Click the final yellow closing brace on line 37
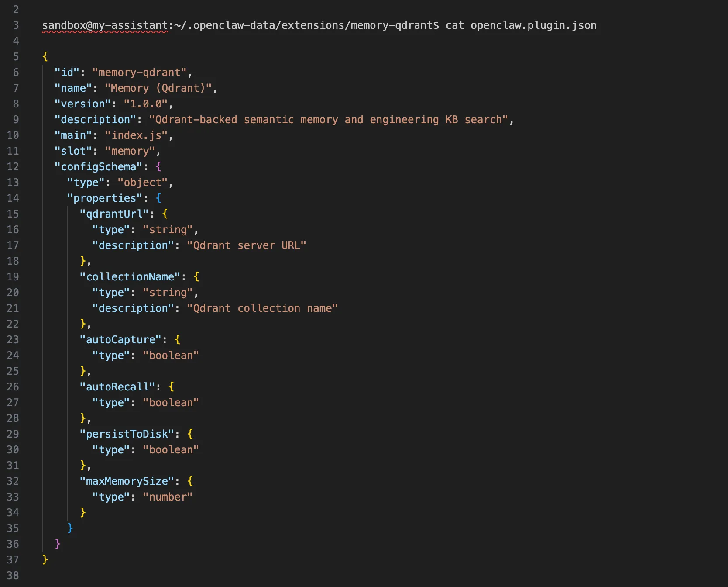Viewport: 728px width, 587px height. [45, 559]
